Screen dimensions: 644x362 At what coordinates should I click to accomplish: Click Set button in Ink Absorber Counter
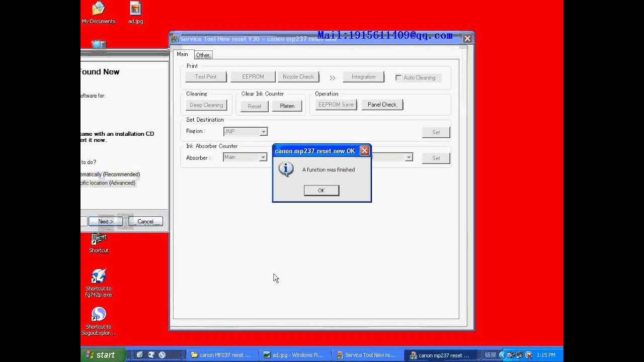click(436, 158)
